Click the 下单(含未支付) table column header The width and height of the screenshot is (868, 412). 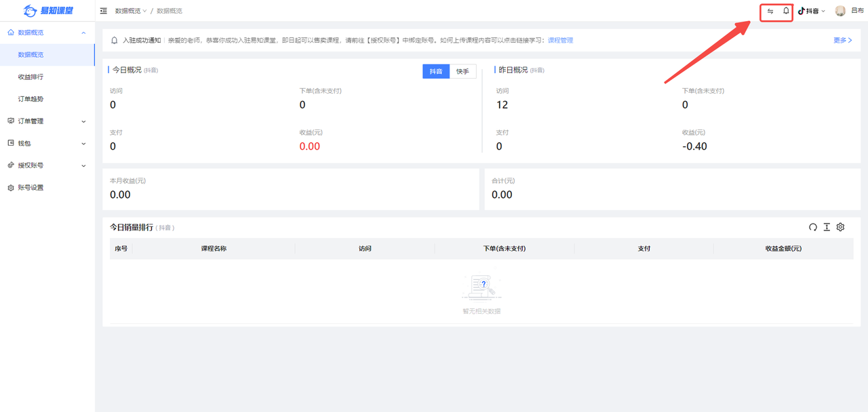pos(504,249)
